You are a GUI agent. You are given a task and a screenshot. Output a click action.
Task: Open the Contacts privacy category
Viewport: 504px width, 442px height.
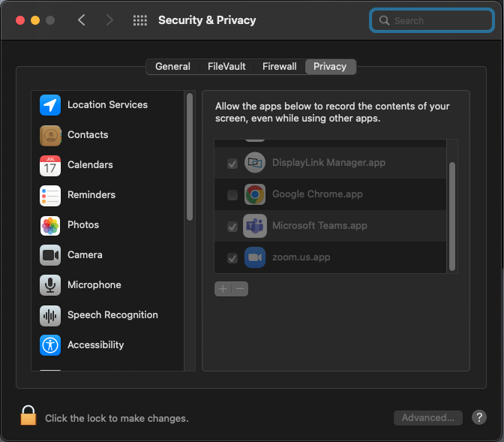coord(108,135)
